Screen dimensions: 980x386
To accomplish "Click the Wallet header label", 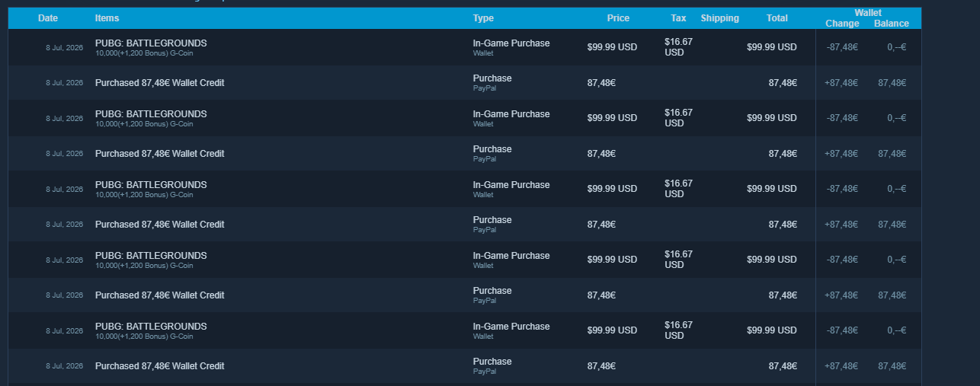I will coord(868,13).
